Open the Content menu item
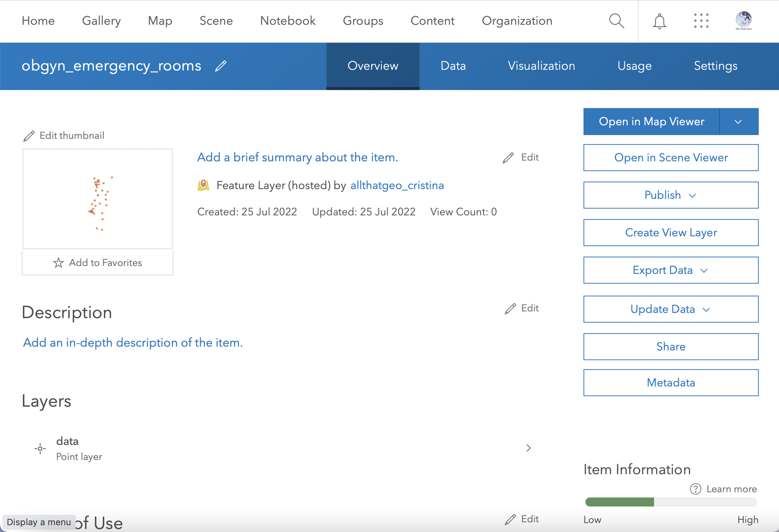The height and width of the screenshot is (532, 779). point(432,21)
